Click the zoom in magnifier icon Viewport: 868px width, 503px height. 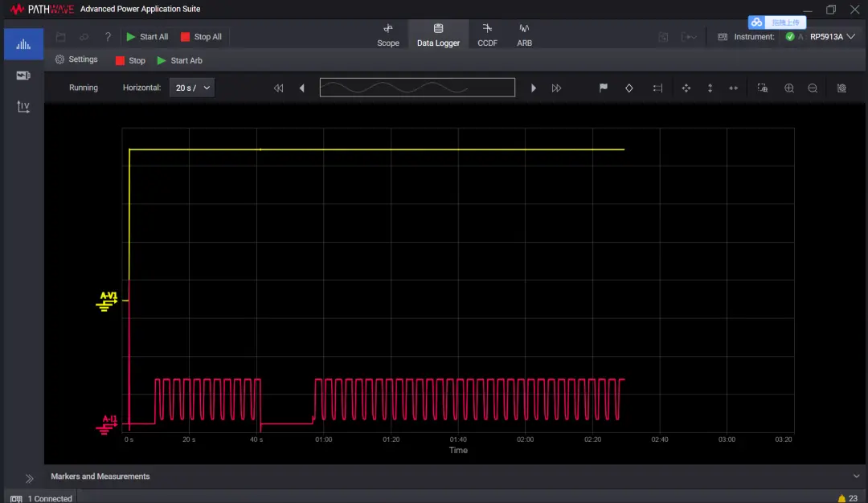(x=789, y=88)
